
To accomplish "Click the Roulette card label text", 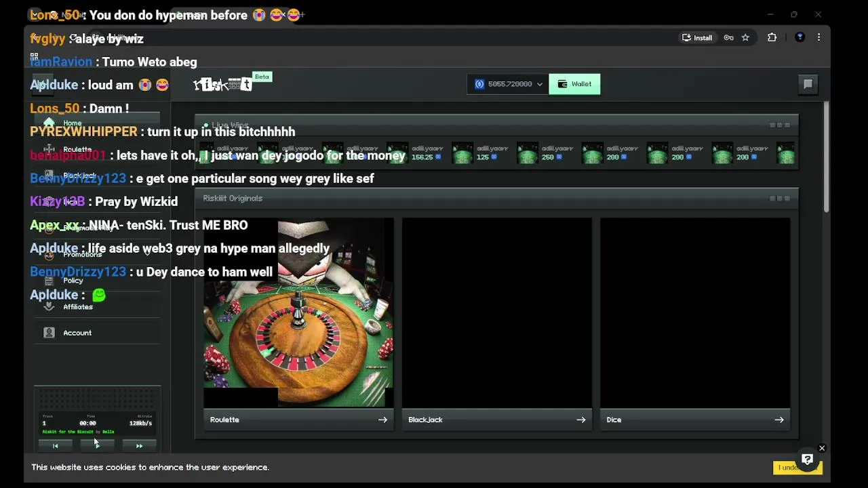I will coord(224,420).
